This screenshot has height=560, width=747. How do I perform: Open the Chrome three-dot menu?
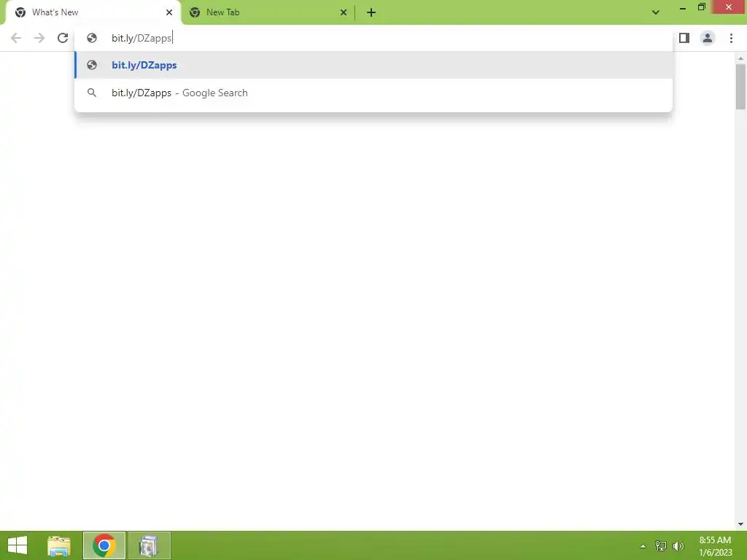731,38
